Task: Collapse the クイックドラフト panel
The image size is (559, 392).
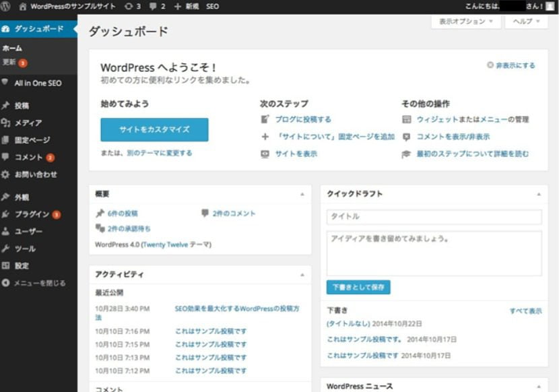Action: (x=539, y=195)
